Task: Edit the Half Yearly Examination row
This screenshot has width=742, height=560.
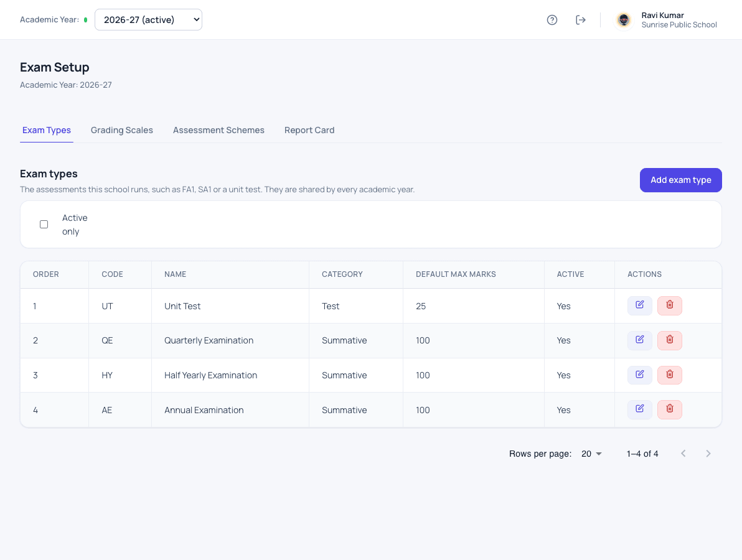Action: [x=640, y=375]
